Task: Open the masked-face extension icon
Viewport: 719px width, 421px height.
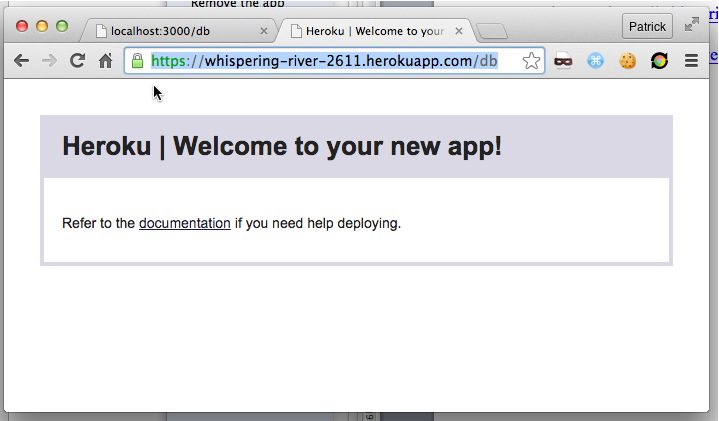Action: click(x=563, y=61)
